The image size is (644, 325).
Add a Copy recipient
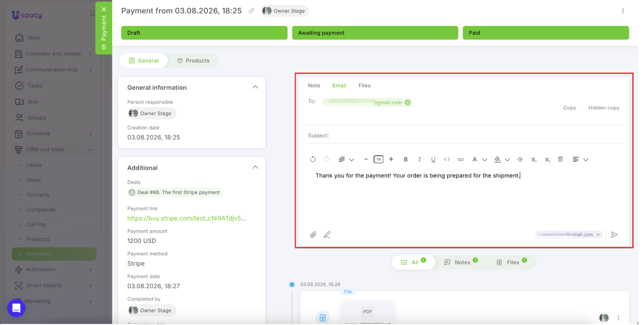point(569,108)
